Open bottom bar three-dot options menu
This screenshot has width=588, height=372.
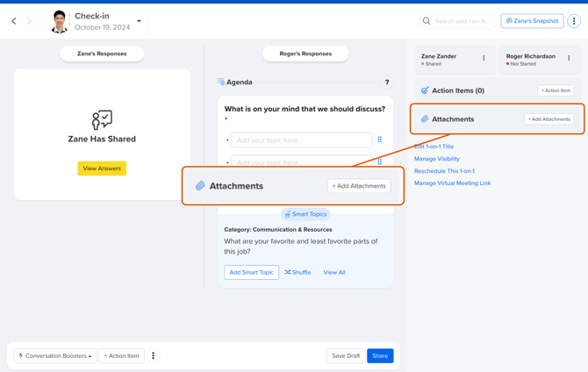pyautogui.click(x=154, y=356)
